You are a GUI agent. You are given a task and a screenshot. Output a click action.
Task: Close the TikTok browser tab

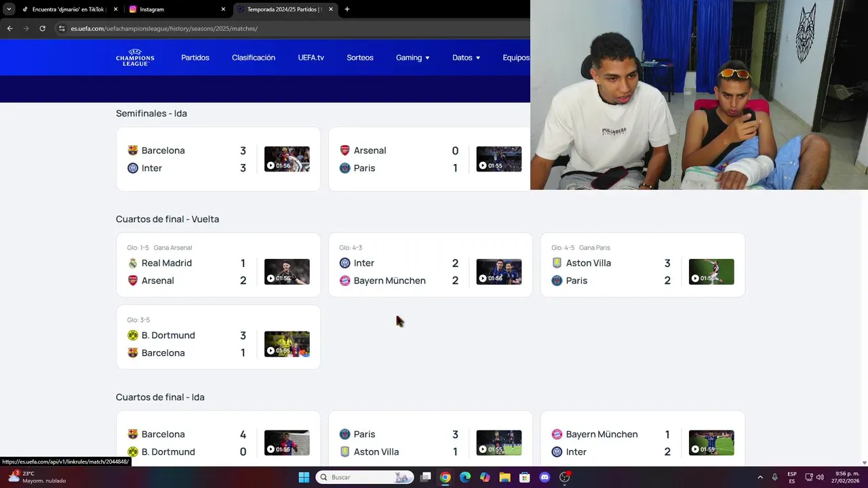[115, 9]
